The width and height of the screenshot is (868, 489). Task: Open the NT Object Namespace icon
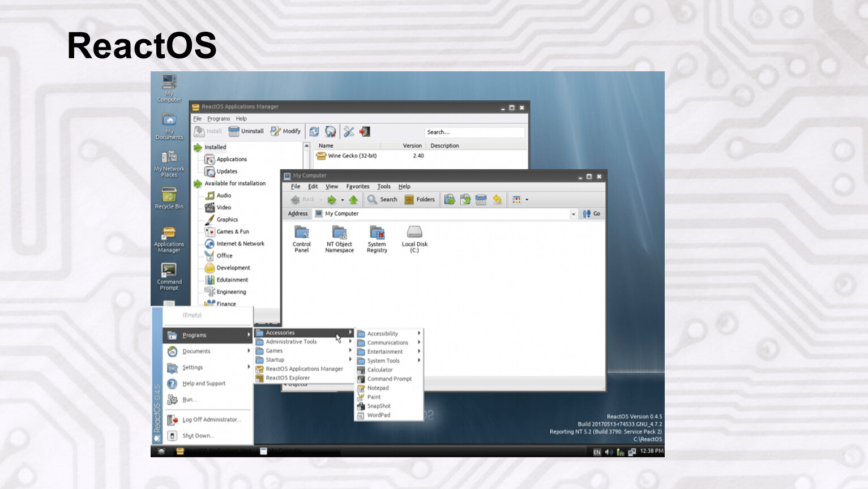pos(339,238)
